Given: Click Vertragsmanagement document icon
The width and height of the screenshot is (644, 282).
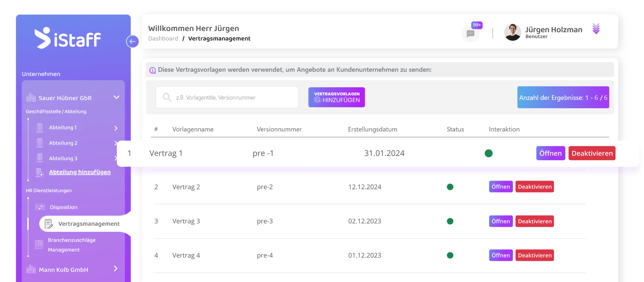Looking at the screenshot, I should pyautogui.click(x=48, y=224).
